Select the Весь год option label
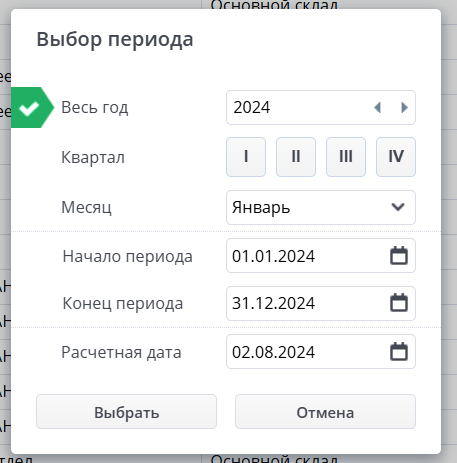This screenshot has width=457, height=463. tap(95, 108)
